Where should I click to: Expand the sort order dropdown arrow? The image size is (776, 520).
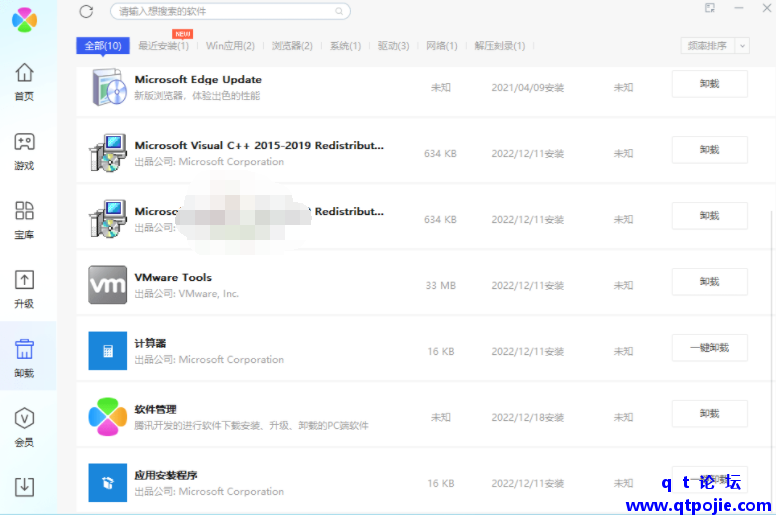coord(742,46)
